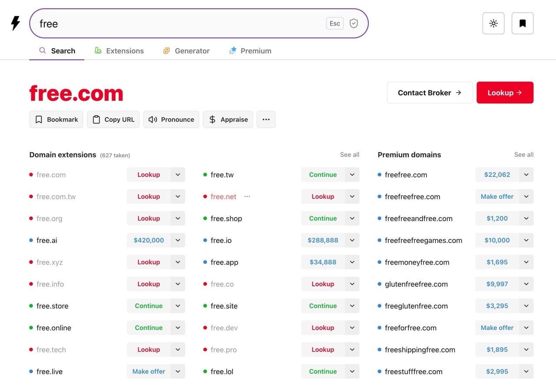Click the lightning bolt logo

pos(15,23)
